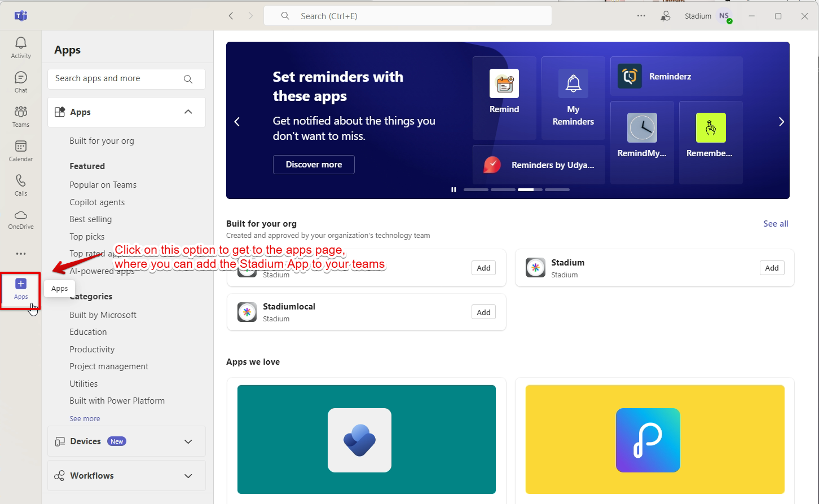Collapse the Apps section chevron
The height and width of the screenshot is (504, 819).
[x=188, y=112]
